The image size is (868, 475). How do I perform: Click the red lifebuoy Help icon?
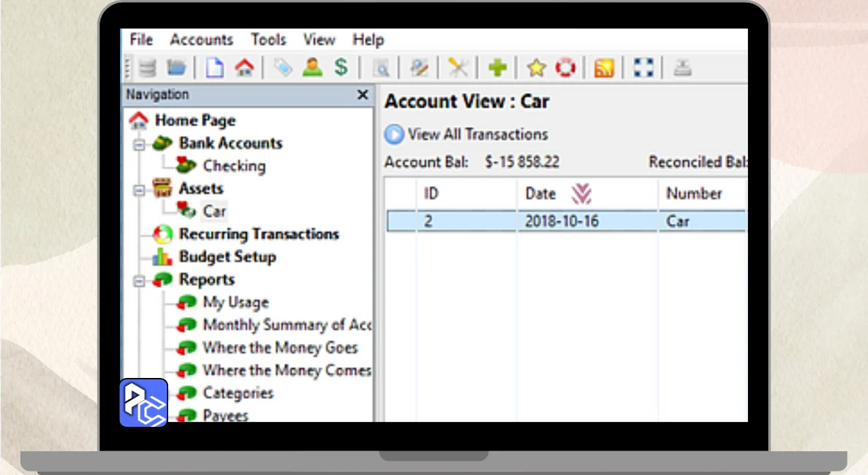coord(565,68)
